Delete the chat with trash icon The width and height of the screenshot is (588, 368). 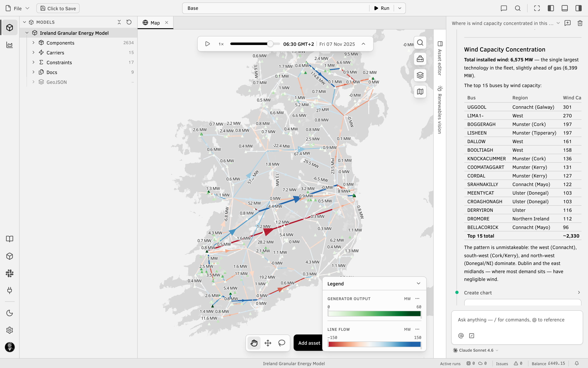pyautogui.click(x=580, y=23)
